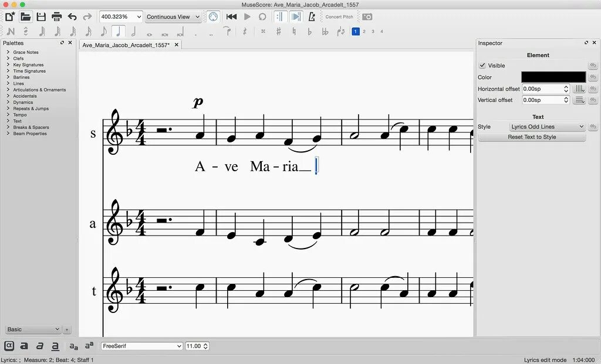The height and width of the screenshot is (364, 601).
Task: Click the plus button beside Basic workspace
Action: click(67, 329)
